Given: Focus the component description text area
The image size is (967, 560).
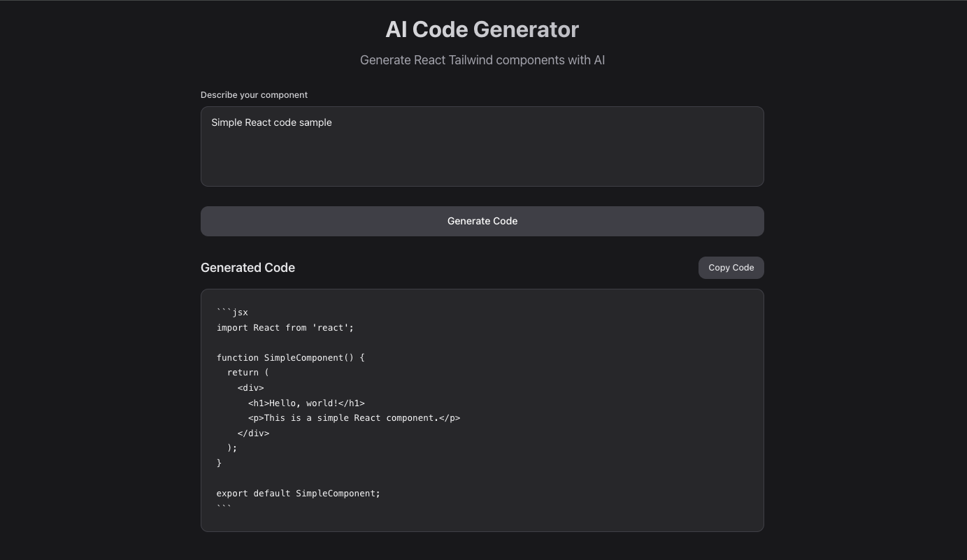Looking at the screenshot, I should coord(482,146).
